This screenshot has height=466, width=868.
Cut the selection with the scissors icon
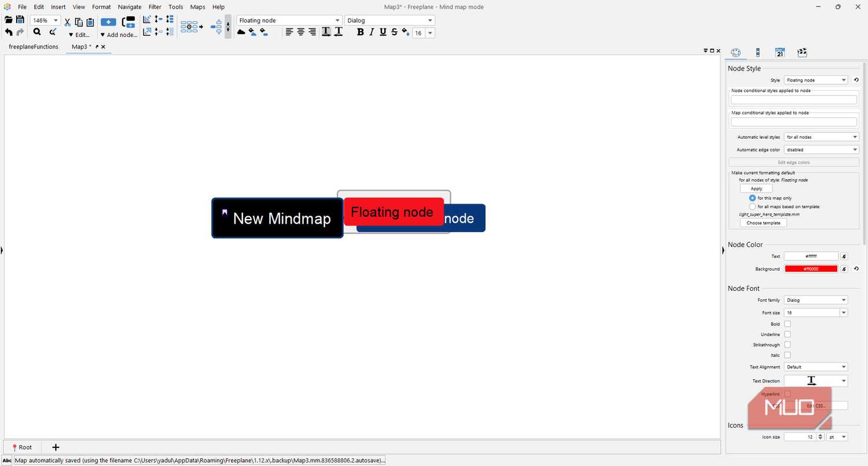(x=67, y=23)
